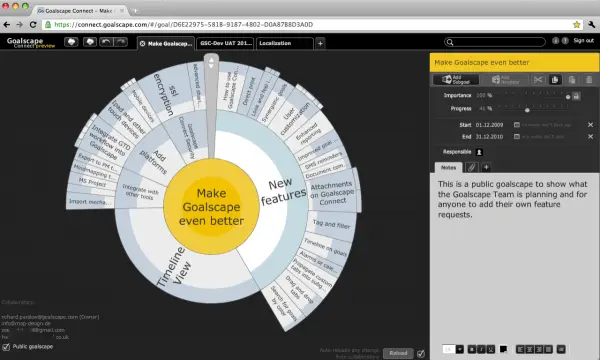Cut the goal using the scissors icon
The height and width of the screenshot is (360, 600).
tap(538, 80)
